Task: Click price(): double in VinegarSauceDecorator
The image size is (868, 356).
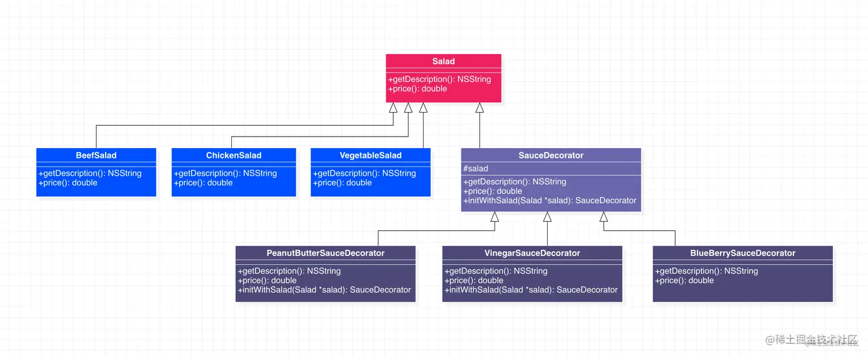Action: [x=474, y=280]
